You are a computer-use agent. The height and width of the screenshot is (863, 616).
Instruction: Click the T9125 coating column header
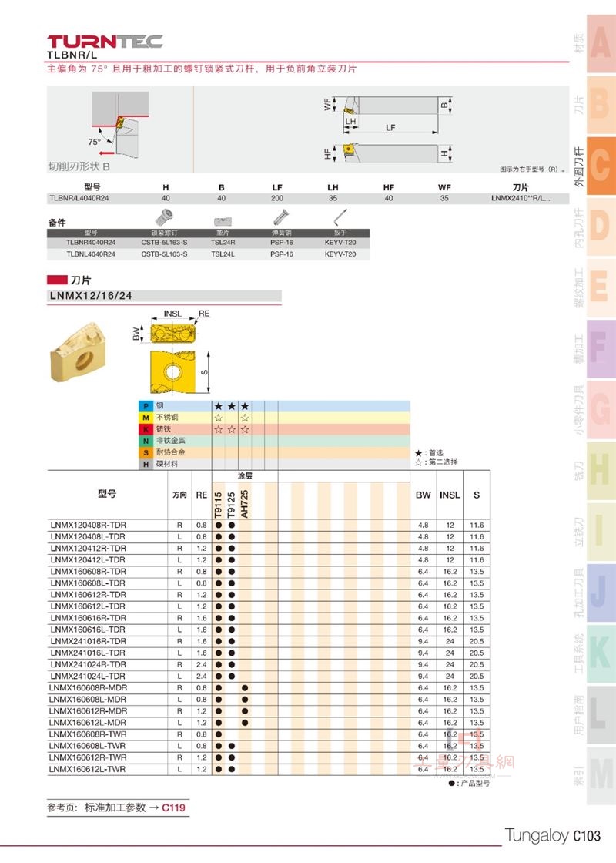tap(232, 504)
